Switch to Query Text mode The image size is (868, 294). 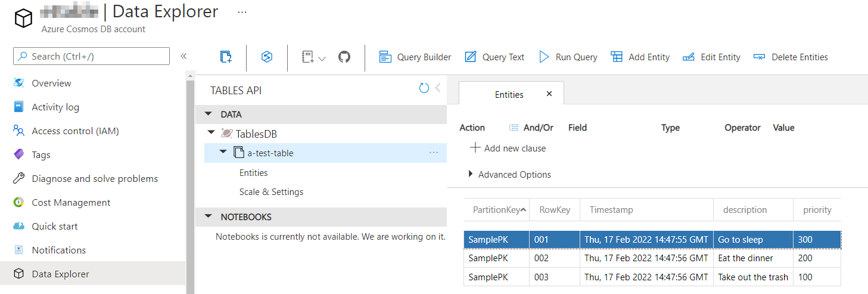coord(494,57)
